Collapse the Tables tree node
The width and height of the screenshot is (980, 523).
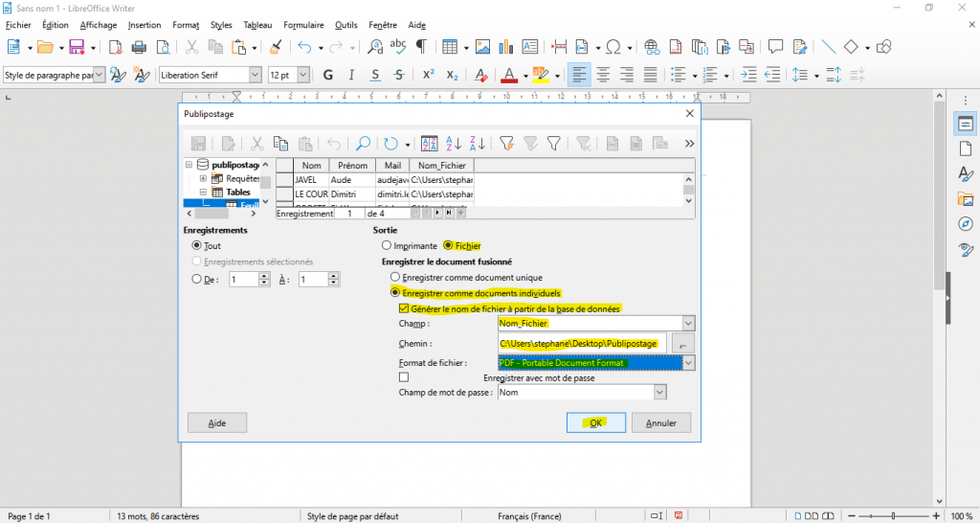click(x=203, y=193)
